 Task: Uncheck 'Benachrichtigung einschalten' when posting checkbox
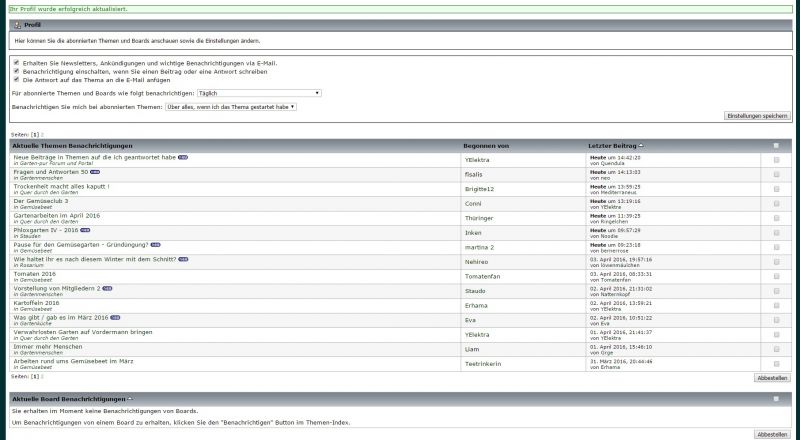pyautogui.click(x=16, y=71)
